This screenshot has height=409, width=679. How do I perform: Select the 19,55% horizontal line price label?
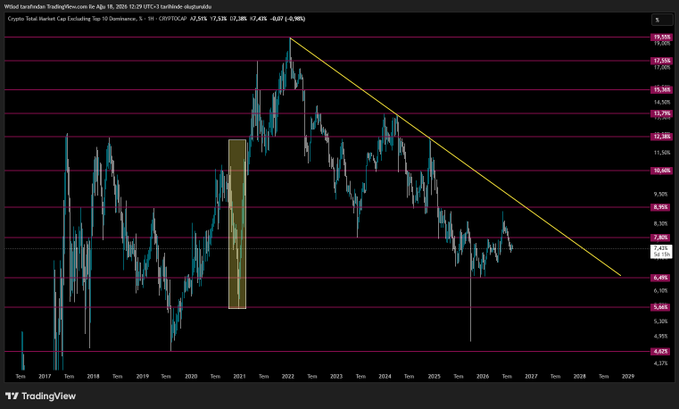[662, 37]
